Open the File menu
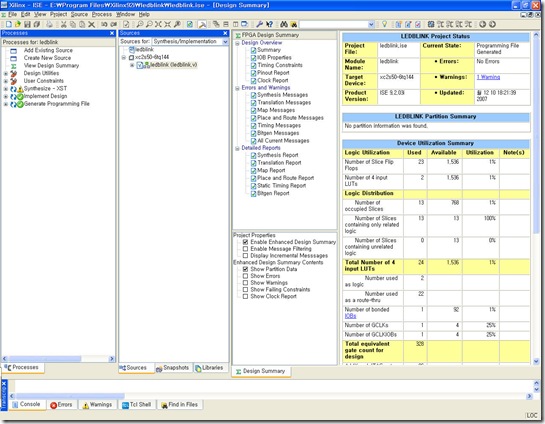Image resolution: width=545 pixels, height=424 pixels. coord(13,14)
